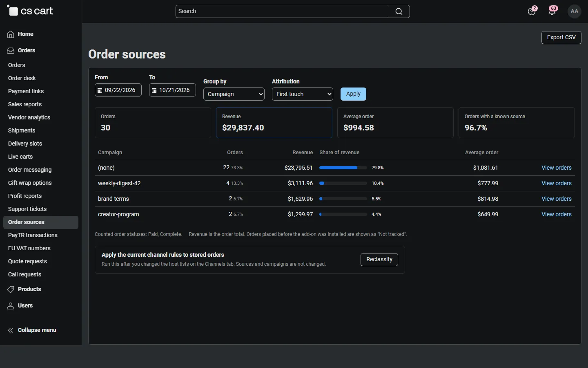Viewport: 588px width, 368px height.
Task: Open notifications bell showing 63
Action: point(552,11)
